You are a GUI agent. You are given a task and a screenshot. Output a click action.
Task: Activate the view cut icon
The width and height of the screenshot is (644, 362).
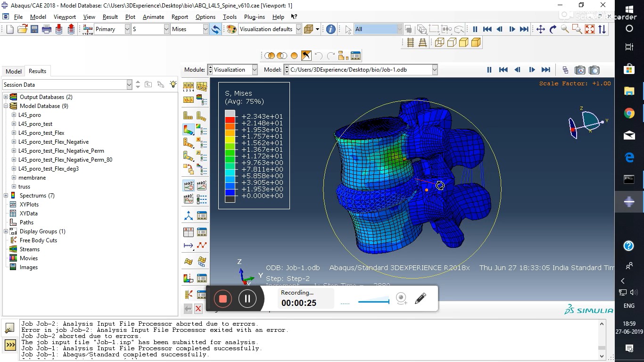click(x=188, y=279)
